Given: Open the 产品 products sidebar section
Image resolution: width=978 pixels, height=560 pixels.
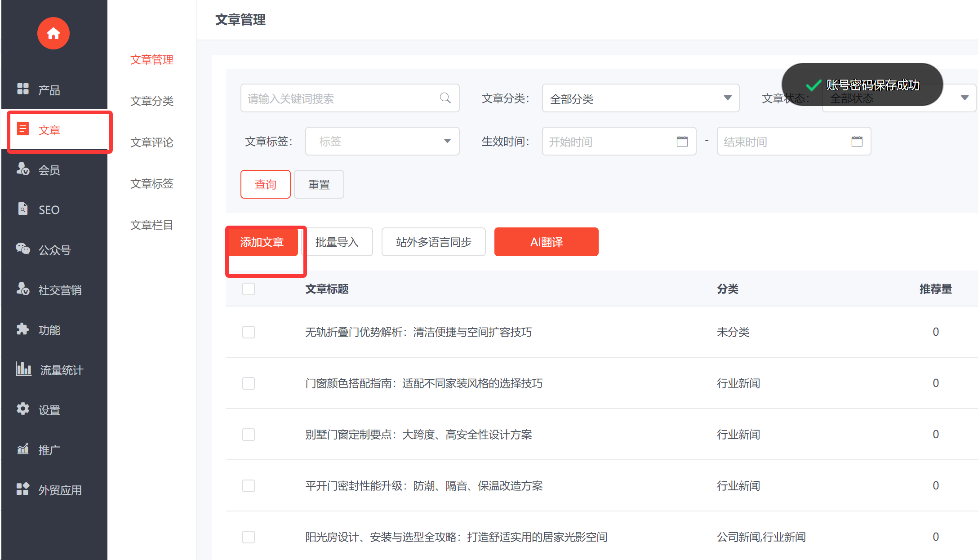Looking at the screenshot, I should pos(49,90).
